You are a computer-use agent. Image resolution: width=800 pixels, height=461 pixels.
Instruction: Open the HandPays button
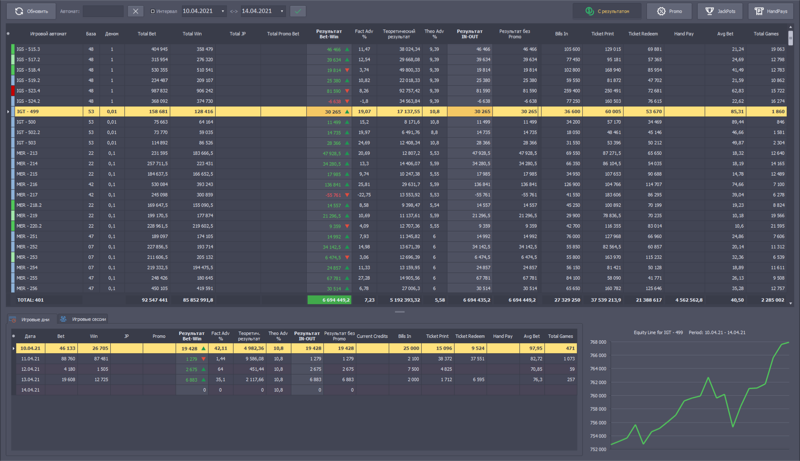click(x=770, y=11)
